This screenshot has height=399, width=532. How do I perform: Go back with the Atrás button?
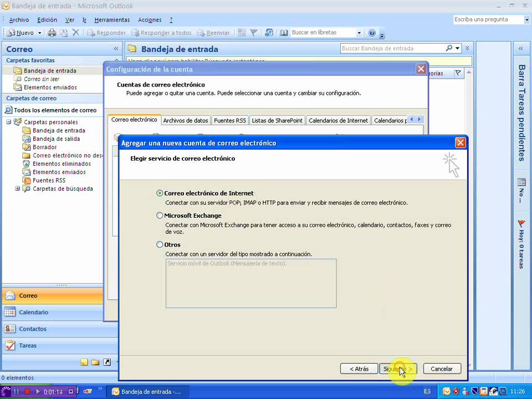pos(359,369)
